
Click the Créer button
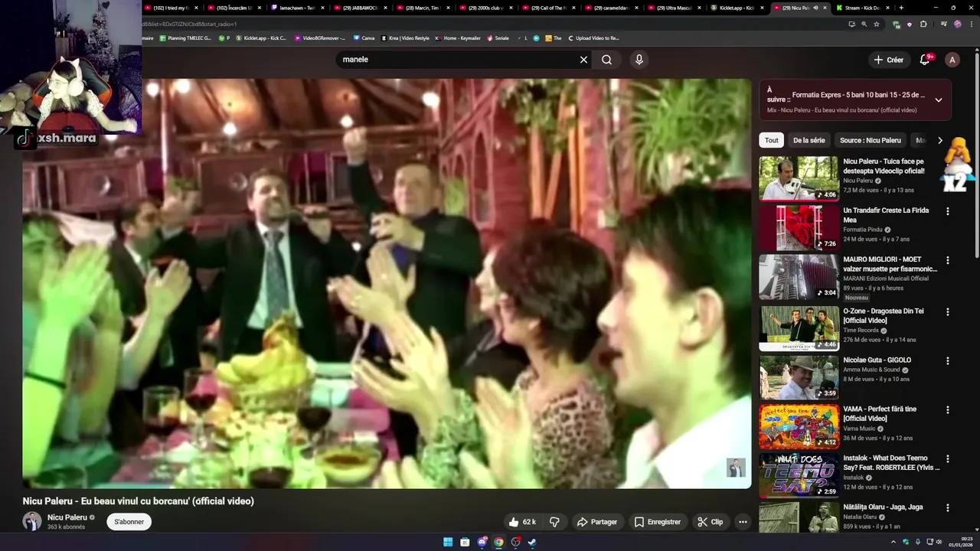pos(888,60)
